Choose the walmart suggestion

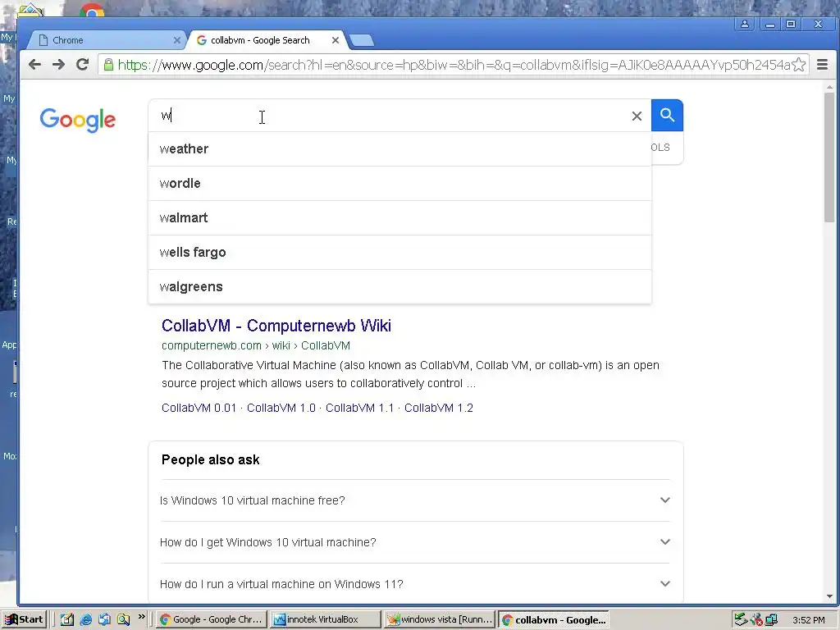[x=399, y=217]
